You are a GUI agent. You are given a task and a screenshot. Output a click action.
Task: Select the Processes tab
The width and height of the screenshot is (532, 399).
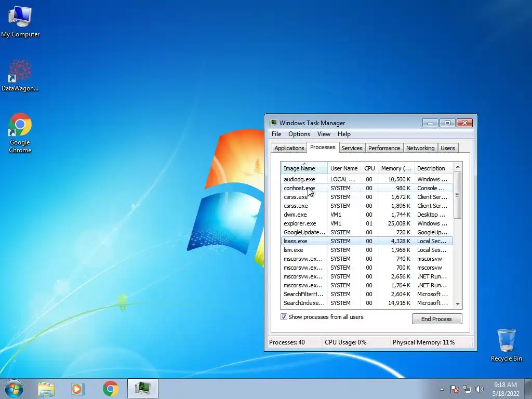pos(323,147)
